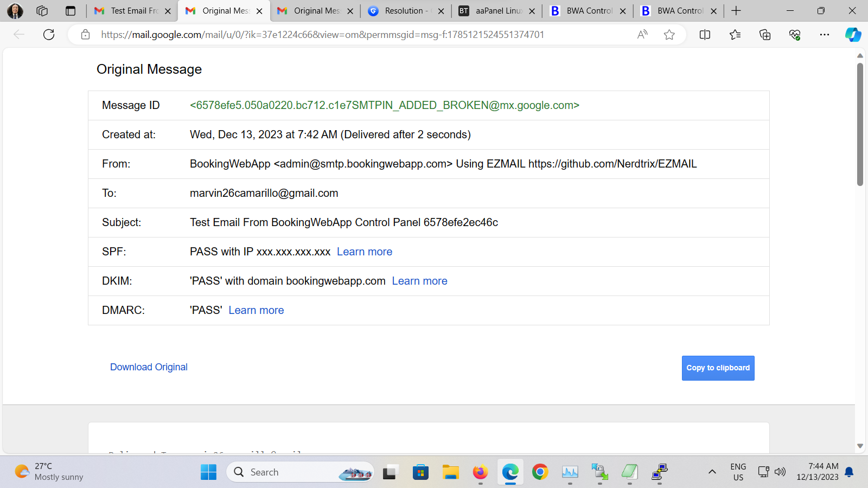Image resolution: width=868 pixels, height=488 pixels.
Task: Open Learn more link for SPF
Action: [x=365, y=252]
